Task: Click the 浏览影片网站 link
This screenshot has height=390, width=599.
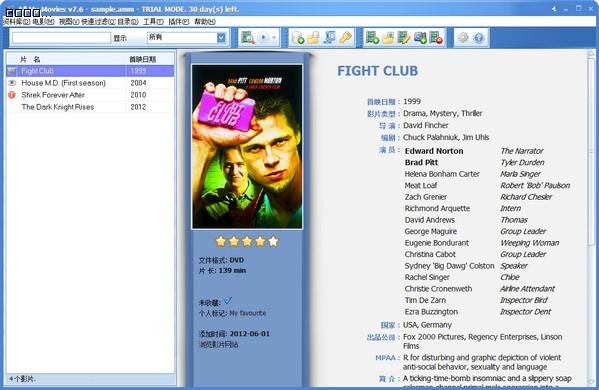Action: (x=219, y=345)
